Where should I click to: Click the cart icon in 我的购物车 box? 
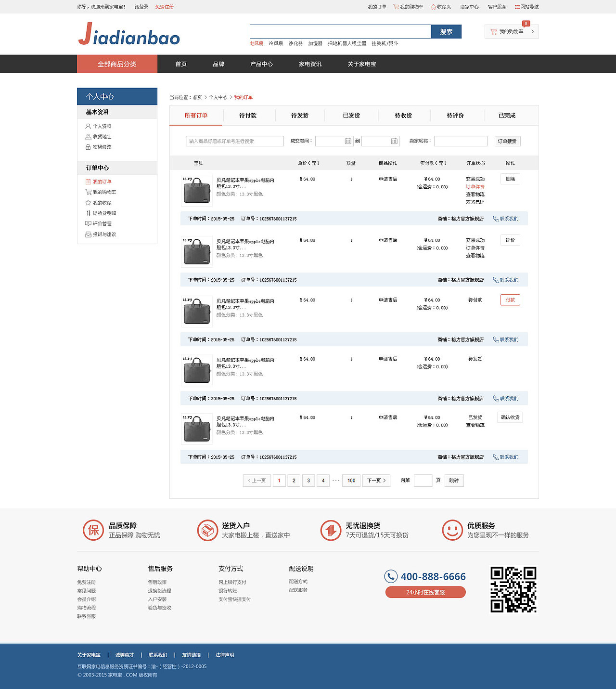493,31
